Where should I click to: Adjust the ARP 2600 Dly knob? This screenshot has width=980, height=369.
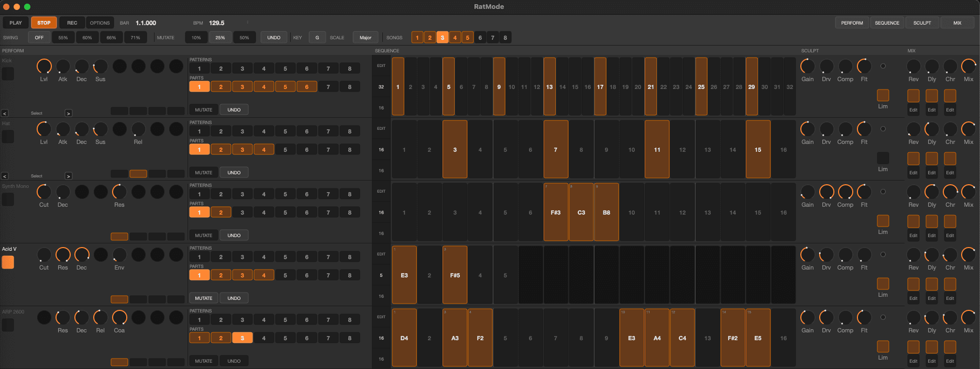pos(932,318)
